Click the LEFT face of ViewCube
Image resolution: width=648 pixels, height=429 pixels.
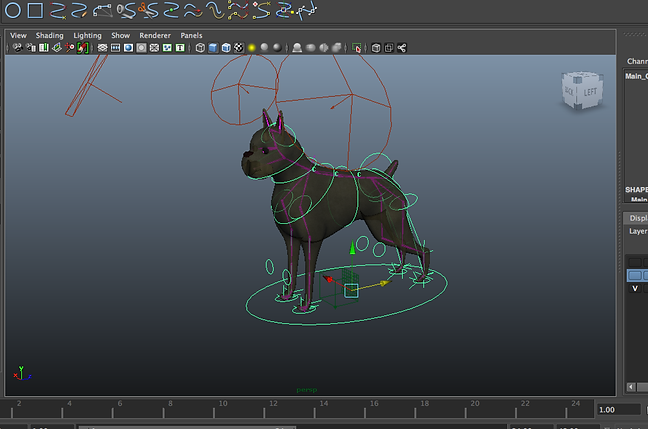(x=590, y=92)
